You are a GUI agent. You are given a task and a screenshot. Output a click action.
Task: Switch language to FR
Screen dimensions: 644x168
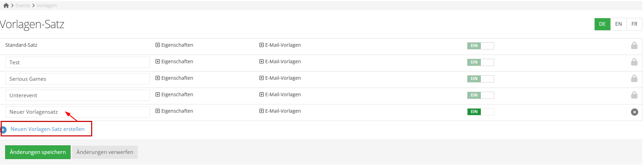tap(634, 24)
